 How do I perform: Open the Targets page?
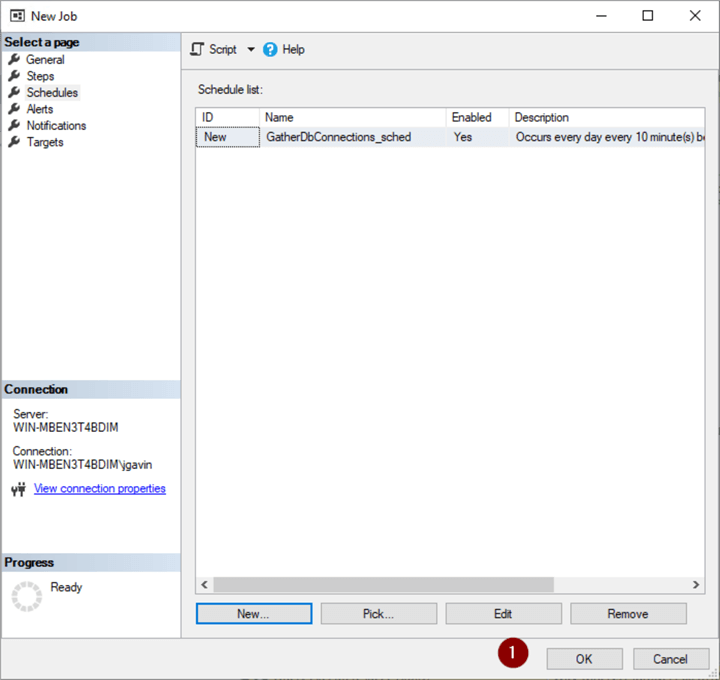pyautogui.click(x=45, y=142)
